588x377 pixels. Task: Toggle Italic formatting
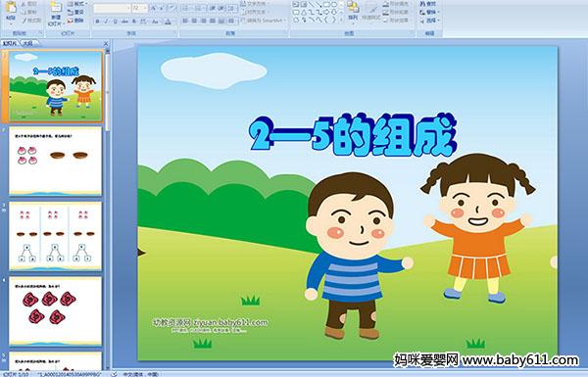coord(107,22)
